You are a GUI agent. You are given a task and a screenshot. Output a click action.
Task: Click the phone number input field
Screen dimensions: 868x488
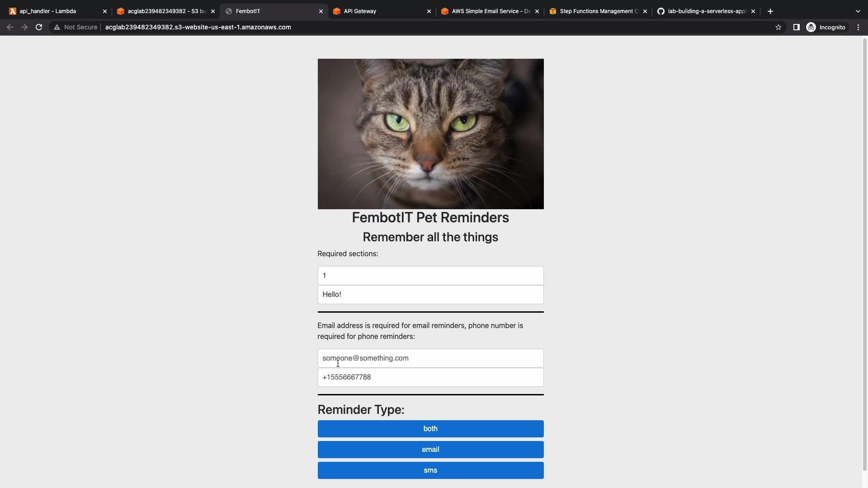[430, 377]
